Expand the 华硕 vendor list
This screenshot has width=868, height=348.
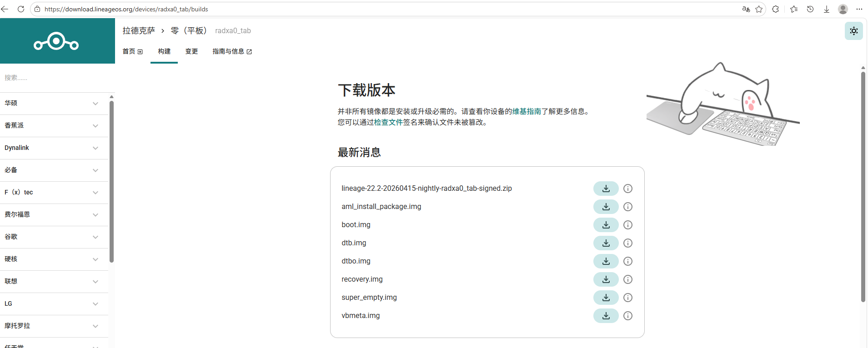pyautogui.click(x=54, y=104)
